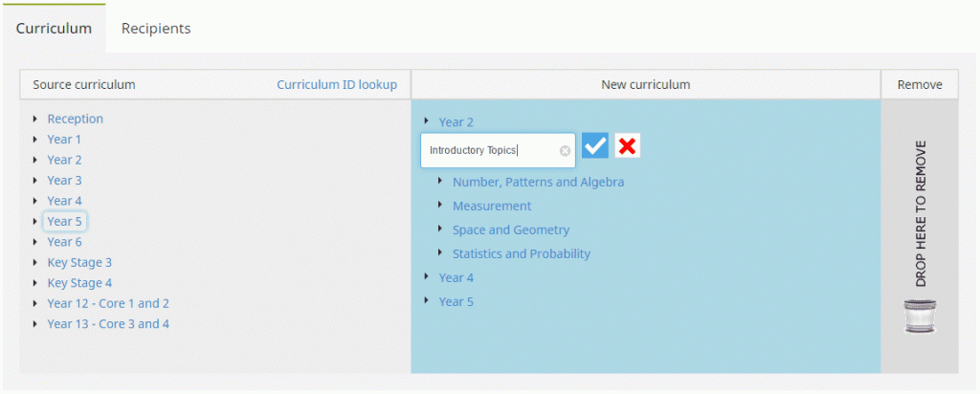Click the Drop Here To Remove zone
The height and width of the screenshot is (394, 980).
pyautogui.click(x=920, y=215)
